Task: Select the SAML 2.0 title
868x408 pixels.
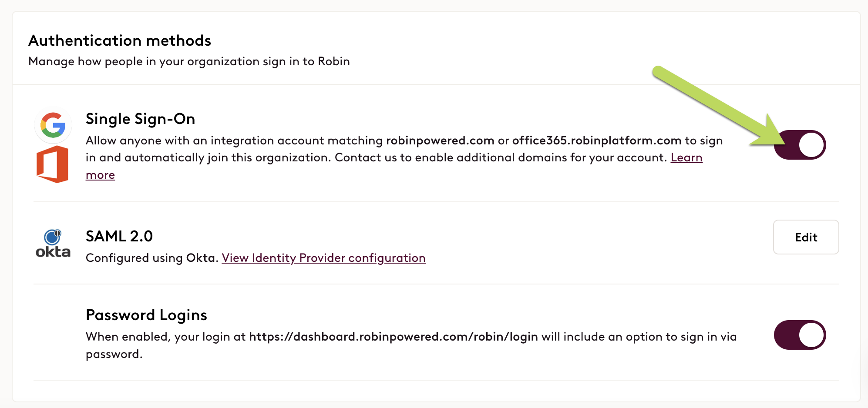Action: [119, 236]
